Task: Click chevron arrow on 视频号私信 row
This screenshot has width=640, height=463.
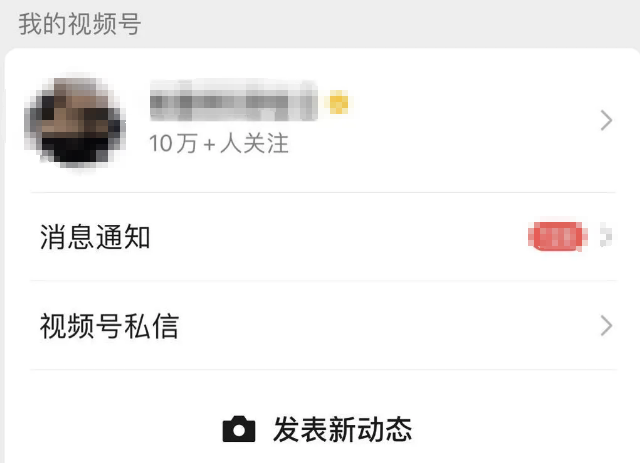Action: tap(607, 325)
